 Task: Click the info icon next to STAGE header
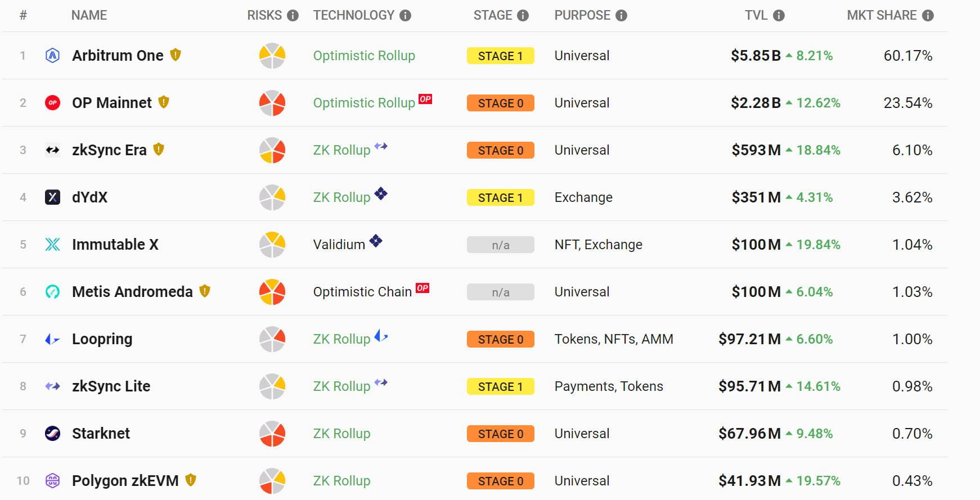523,15
